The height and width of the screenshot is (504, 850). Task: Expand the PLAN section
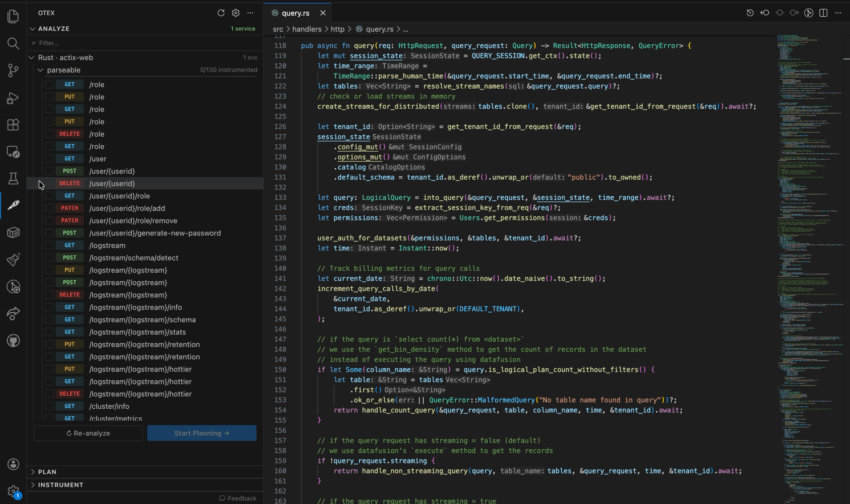33,472
